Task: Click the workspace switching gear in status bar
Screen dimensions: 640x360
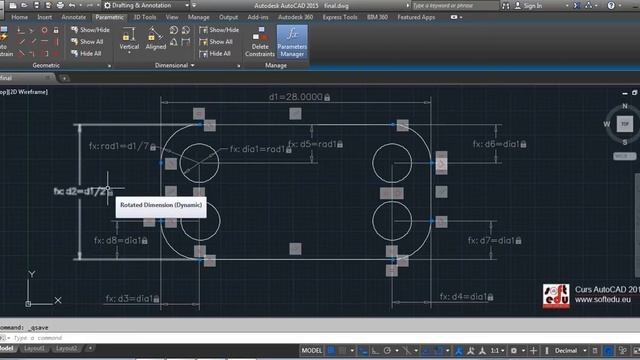Action: pyautogui.click(x=514, y=351)
